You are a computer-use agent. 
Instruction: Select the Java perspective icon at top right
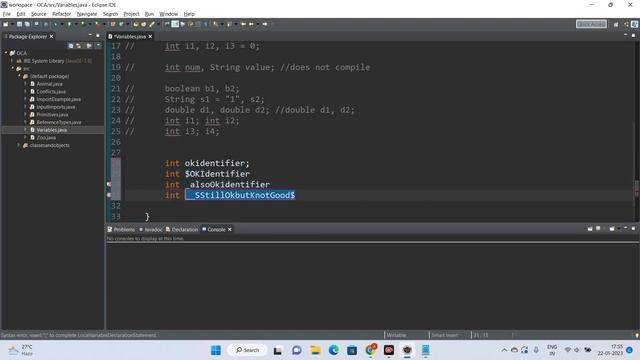634,24
